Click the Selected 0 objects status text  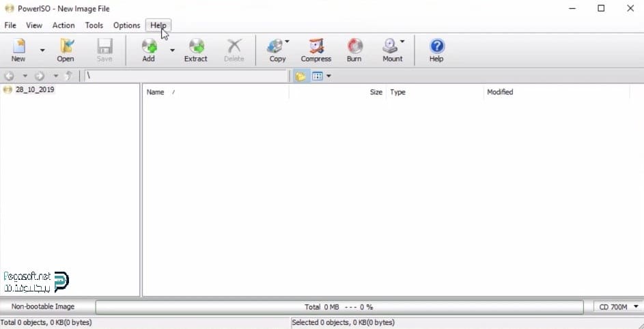(x=344, y=322)
